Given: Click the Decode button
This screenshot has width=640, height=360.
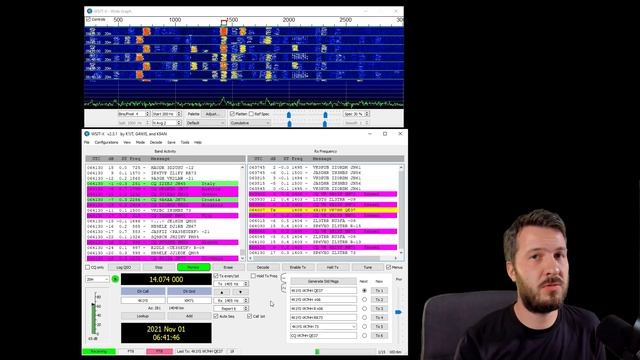Looking at the screenshot, I should (x=263, y=267).
